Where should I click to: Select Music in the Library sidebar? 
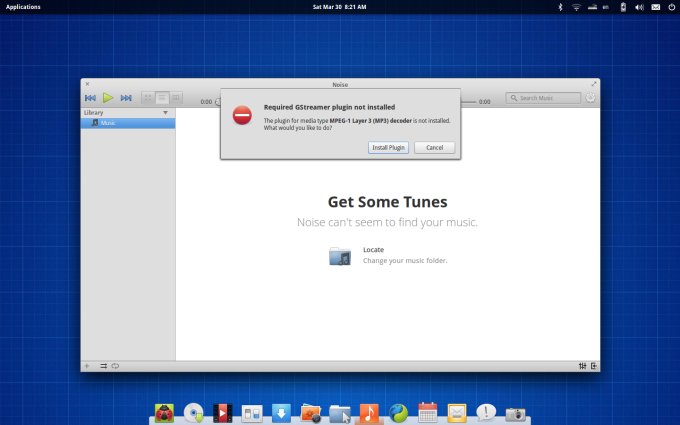click(128, 123)
